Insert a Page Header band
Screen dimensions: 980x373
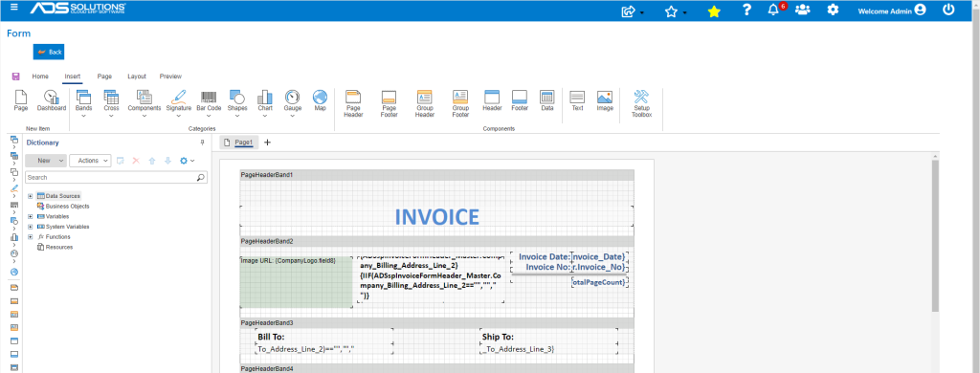tap(354, 103)
